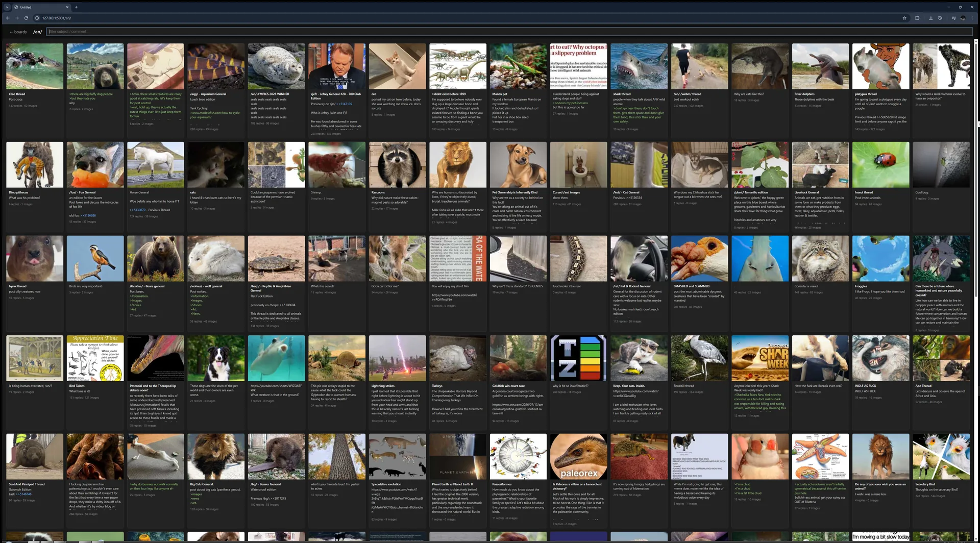Open the /wolves/ wolf general thumbnail
980x543 pixels.
(216, 259)
